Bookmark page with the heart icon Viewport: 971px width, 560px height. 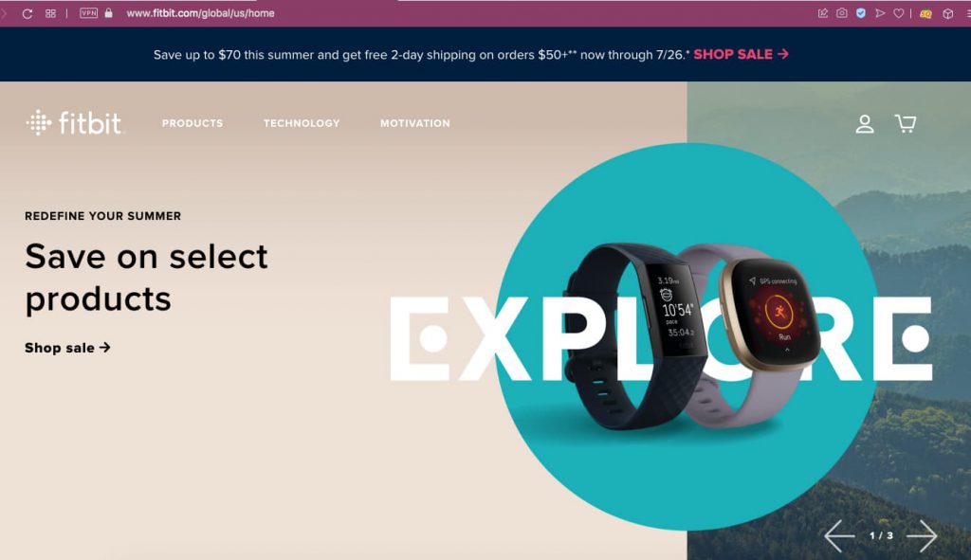(899, 13)
